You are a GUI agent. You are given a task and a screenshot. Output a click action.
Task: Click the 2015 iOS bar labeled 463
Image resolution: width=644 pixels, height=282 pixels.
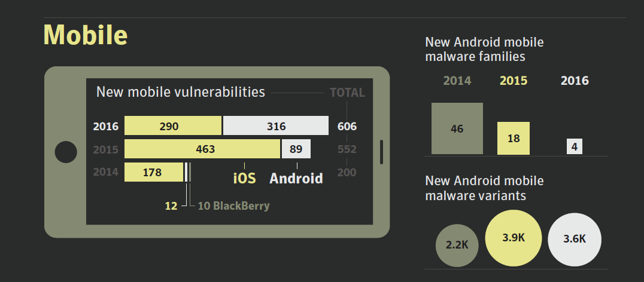click(x=202, y=149)
